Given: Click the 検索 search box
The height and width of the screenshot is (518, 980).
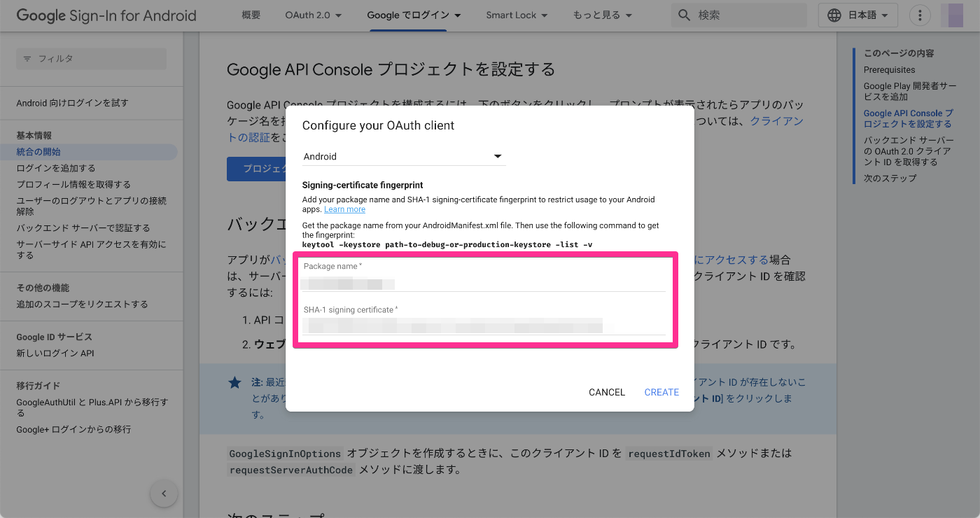Looking at the screenshot, I should [x=738, y=15].
